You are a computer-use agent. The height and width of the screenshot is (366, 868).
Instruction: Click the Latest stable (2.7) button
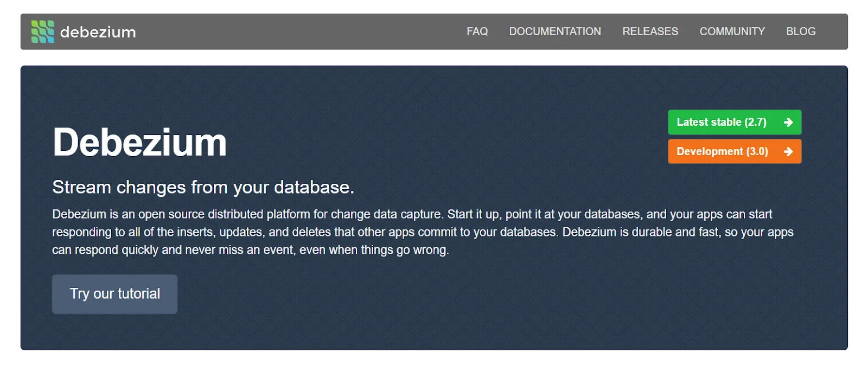735,122
